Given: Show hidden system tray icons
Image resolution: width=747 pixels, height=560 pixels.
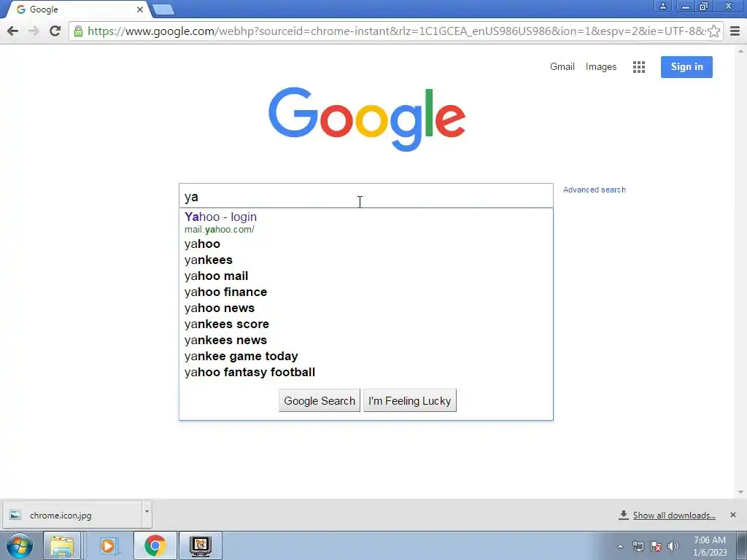Looking at the screenshot, I should tap(620, 546).
